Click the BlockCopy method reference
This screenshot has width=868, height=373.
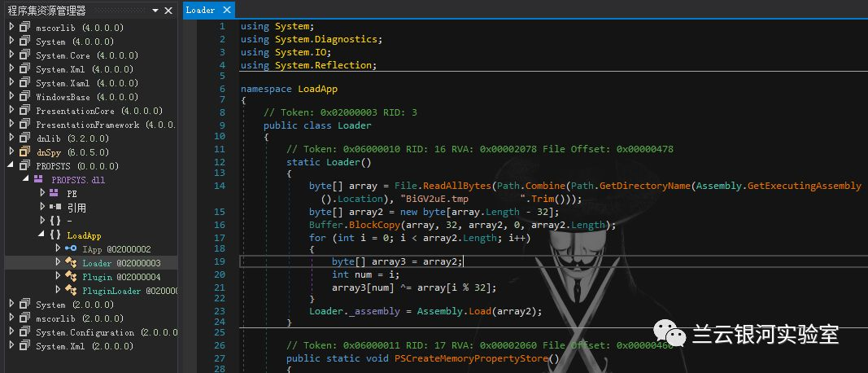point(373,225)
